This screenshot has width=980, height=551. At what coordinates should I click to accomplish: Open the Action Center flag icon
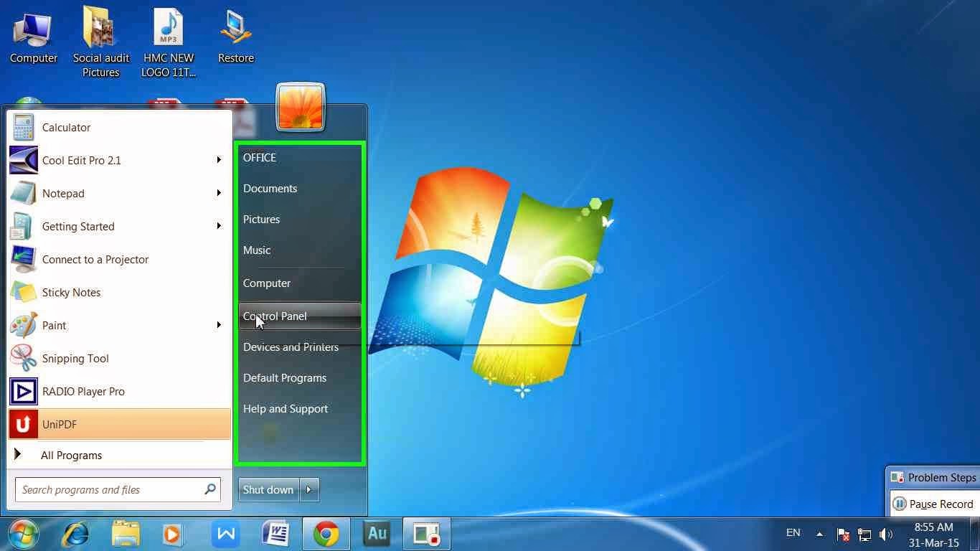(843, 534)
